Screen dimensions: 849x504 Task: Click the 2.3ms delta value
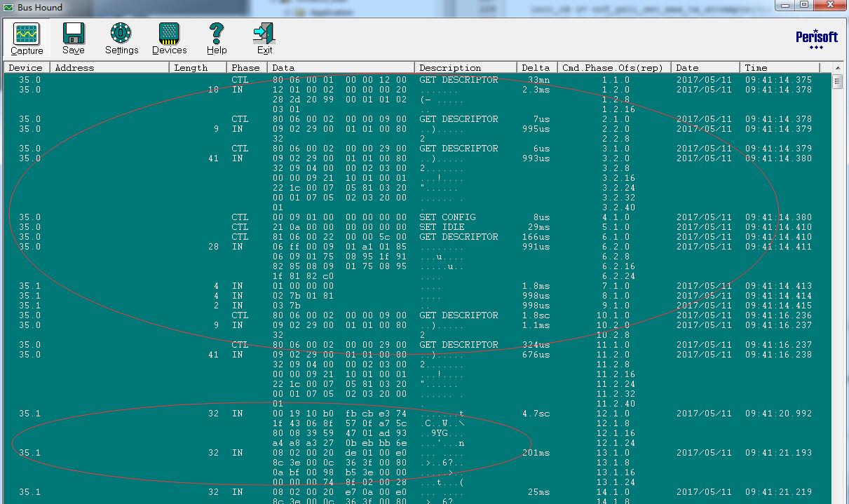coord(536,90)
